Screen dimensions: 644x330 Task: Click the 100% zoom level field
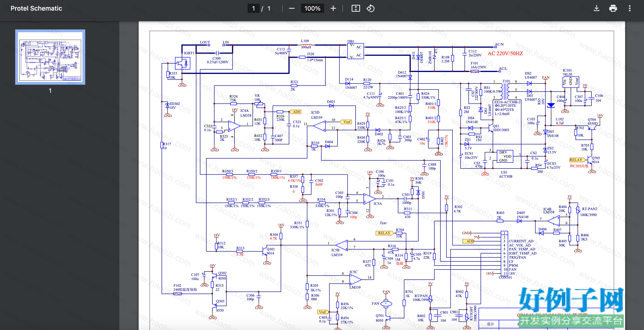click(x=312, y=9)
